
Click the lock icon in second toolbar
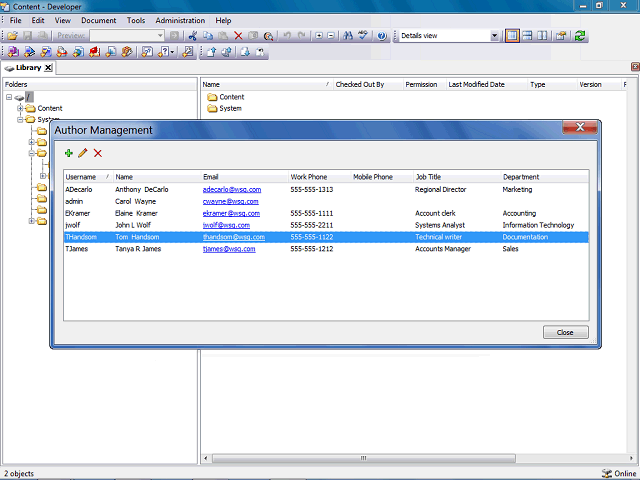click(x=260, y=52)
